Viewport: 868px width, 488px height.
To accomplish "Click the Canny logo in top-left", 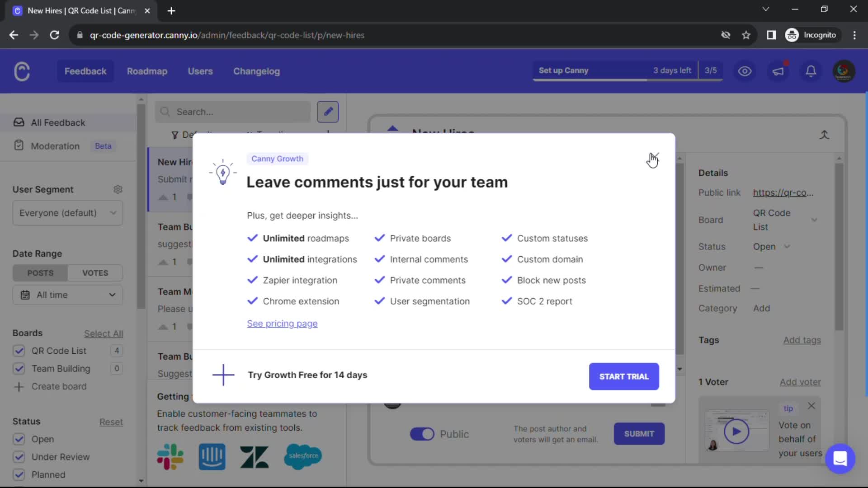I will [x=22, y=71].
